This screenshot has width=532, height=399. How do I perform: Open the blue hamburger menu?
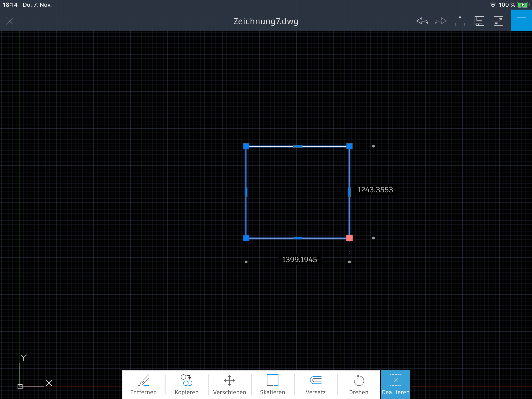pyautogui.click(x=521, y=20)
